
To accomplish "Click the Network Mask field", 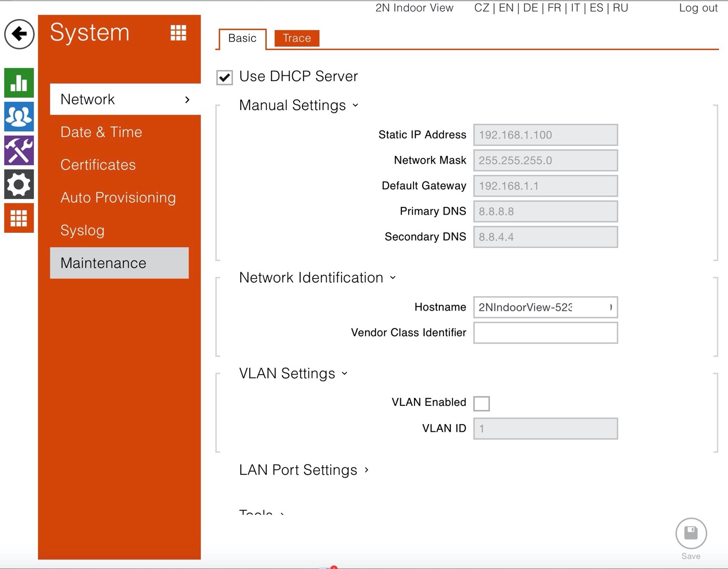I will [x=545, y=161].
